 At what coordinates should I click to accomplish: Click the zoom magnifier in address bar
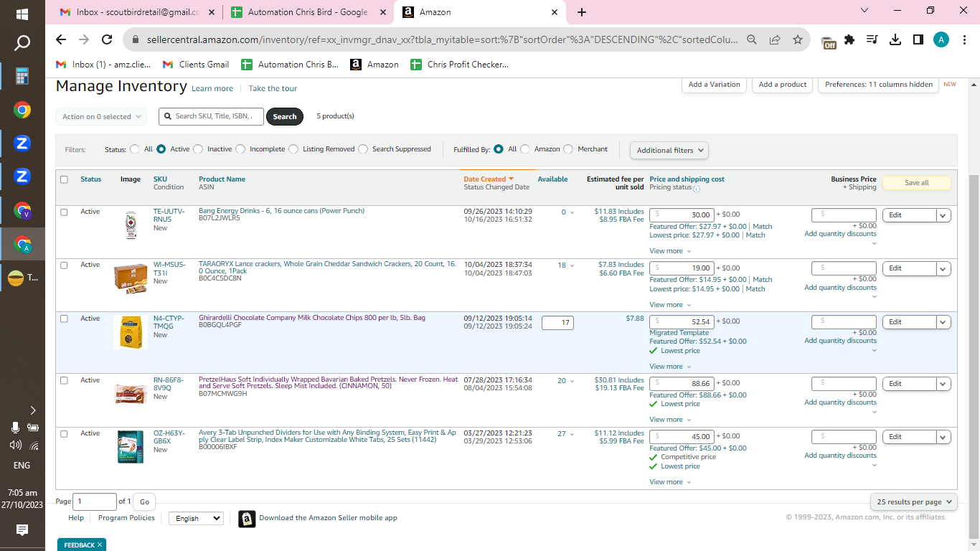coord(752,40)
